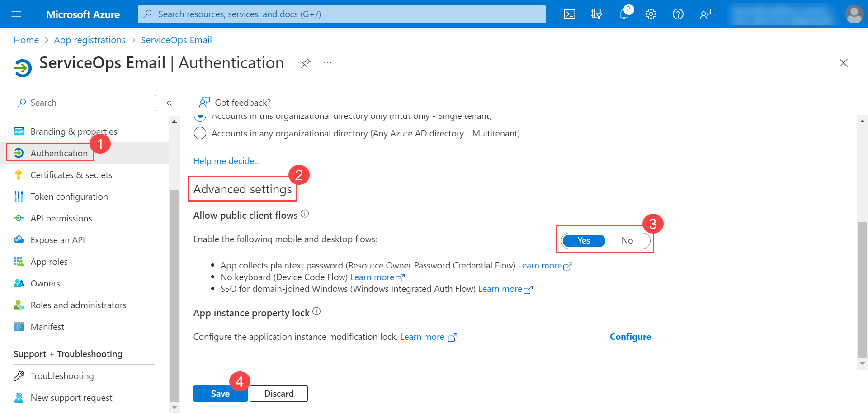868x413 pixels.
Task: Open the Directories and subscriptions filter
Action: tap(597, 14)
